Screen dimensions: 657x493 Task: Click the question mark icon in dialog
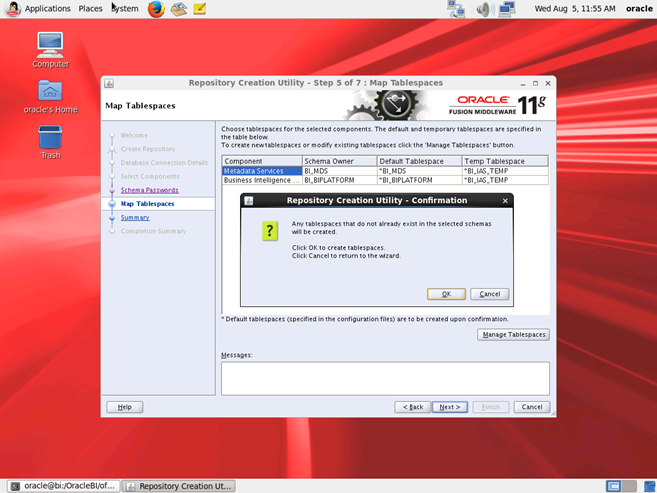click(x=270, y=231)
